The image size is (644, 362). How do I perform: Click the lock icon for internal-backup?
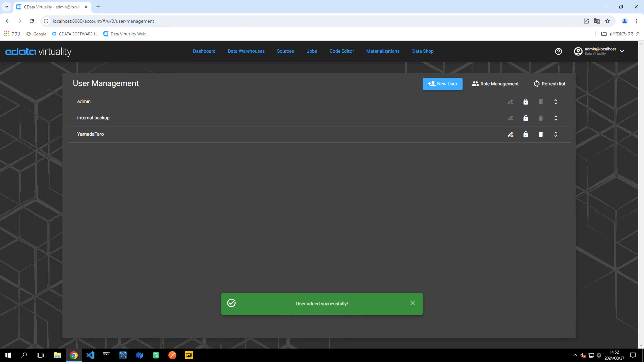pyautogui.click(x=526, y=118)
